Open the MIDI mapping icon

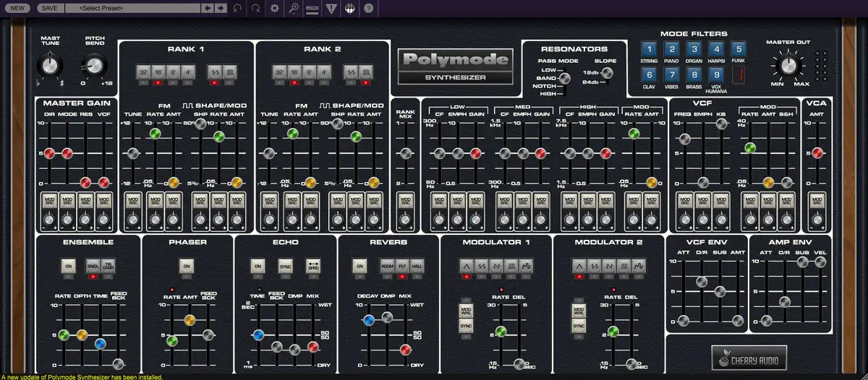312,9
